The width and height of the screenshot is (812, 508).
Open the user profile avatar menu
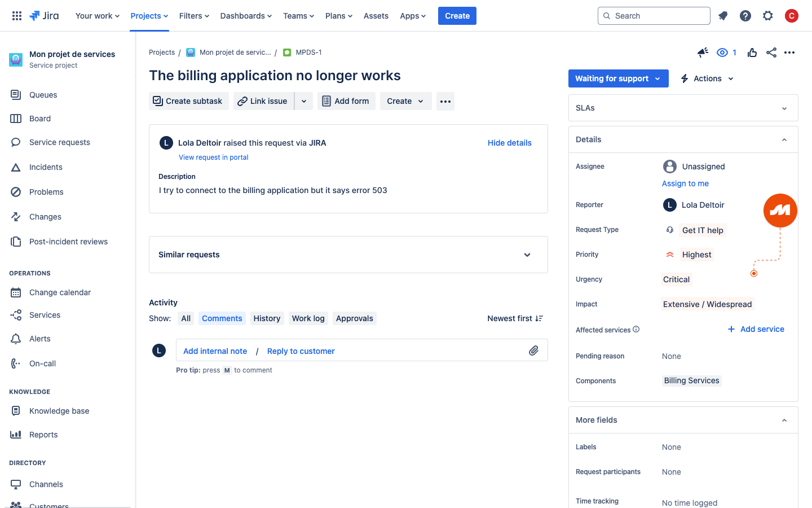(x=792, y=16)
